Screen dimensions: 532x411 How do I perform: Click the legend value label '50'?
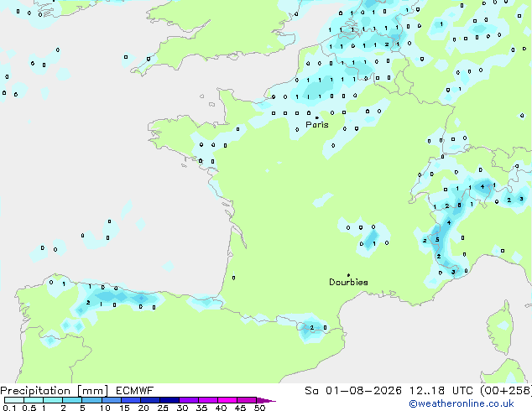click(x=259, y=408)
